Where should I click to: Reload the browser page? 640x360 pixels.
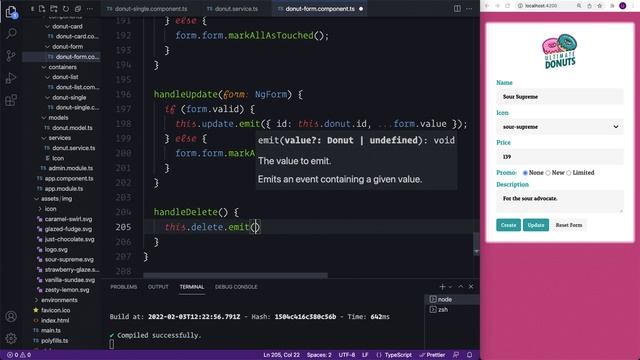click(x=508, y=6)
